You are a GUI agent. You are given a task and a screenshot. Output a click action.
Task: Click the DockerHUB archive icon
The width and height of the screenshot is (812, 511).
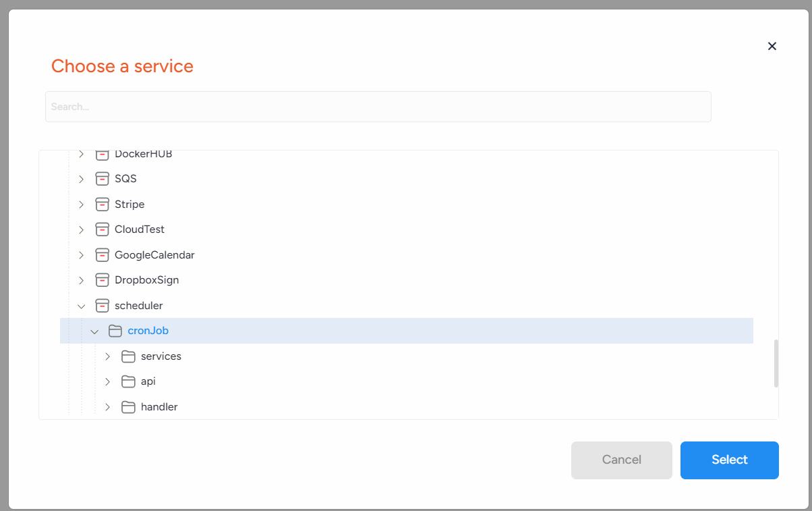click(x=102, y=154)
